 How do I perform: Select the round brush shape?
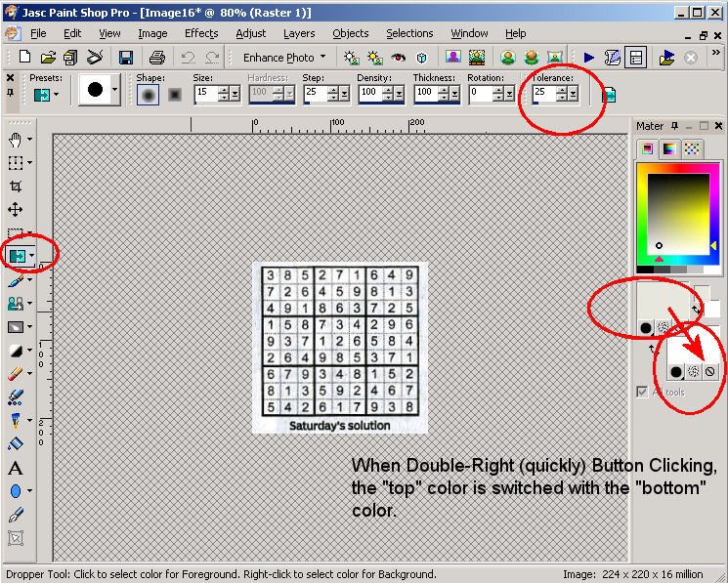pos(148,95)
